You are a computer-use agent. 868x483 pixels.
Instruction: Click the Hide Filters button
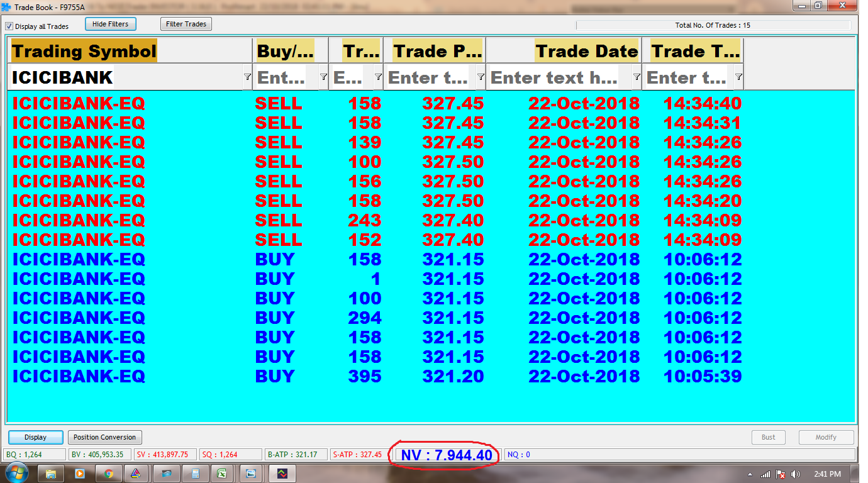coord(110,24)
